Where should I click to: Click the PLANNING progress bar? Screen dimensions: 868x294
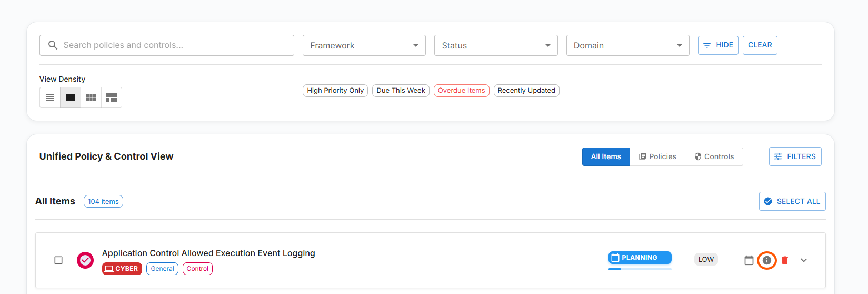[x=640, y=269]
